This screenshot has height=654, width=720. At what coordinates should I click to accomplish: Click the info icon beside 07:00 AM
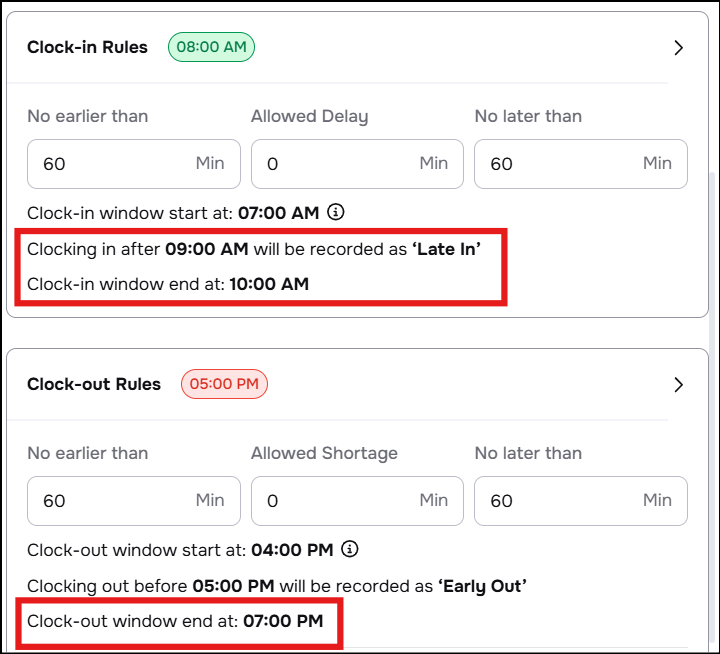pyautogui.click(x=336, y=212)
